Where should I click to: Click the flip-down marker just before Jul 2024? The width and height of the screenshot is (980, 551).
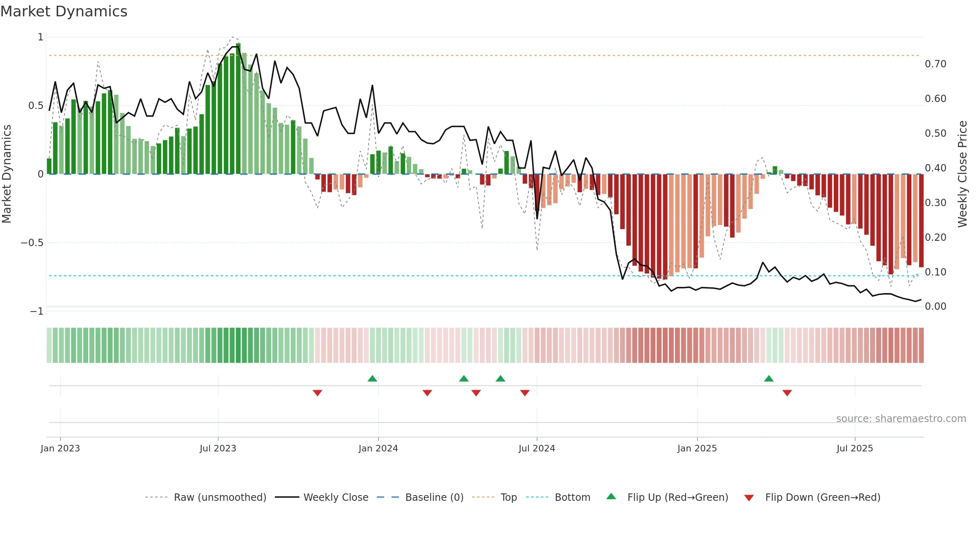[x=525, y=393]
